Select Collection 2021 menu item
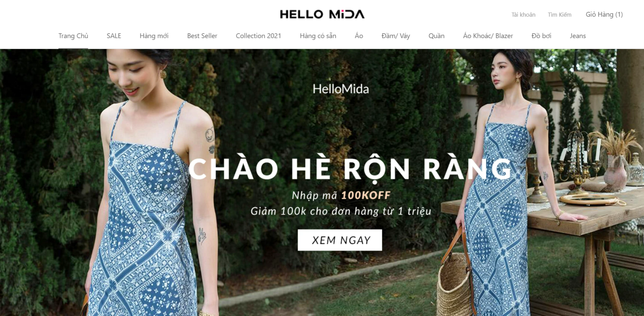 coord(259,36)
